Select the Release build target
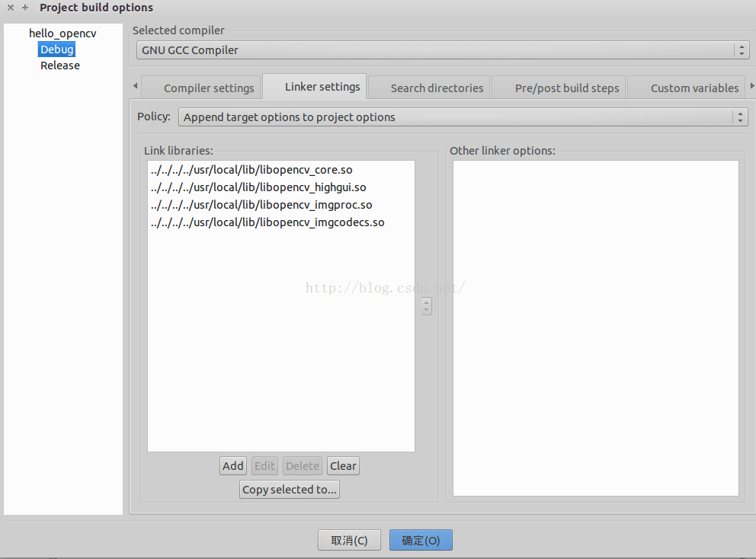Viewport: 756px width, 559px height. tap(60, 65)
